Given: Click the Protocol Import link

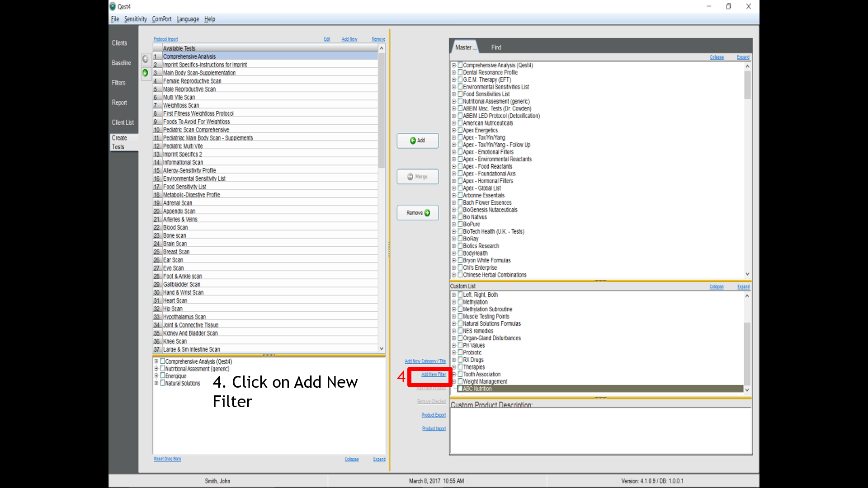Looking at the screenshot, I should tap(165, 39).
